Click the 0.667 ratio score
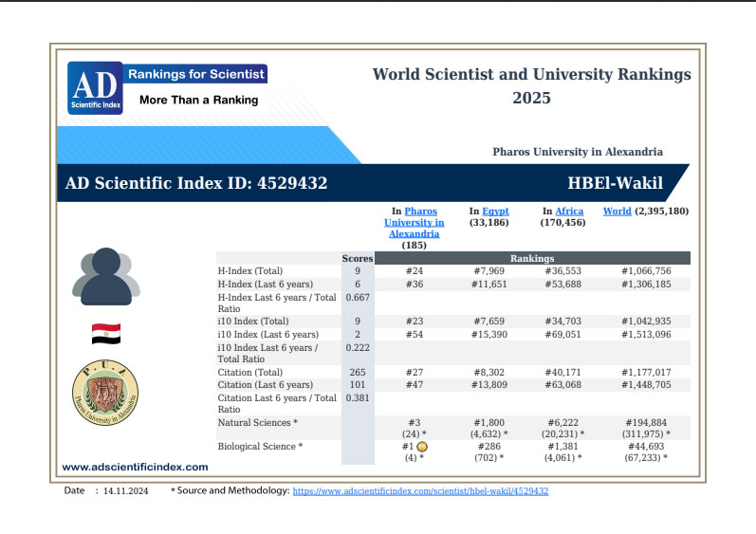The height and width of the screenshot is (534, 756). tap(358, 298)
